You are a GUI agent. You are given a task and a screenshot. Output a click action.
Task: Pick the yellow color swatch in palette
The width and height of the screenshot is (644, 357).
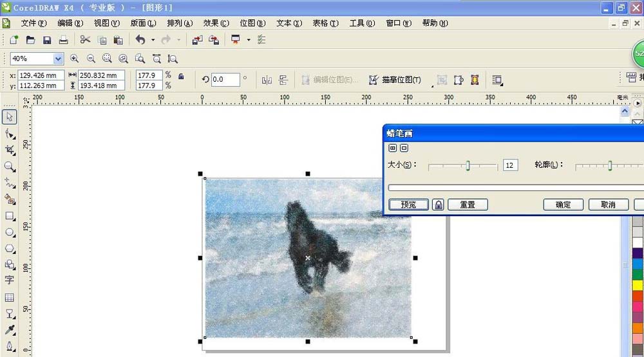pyautogui.click(x=638, y=285)
